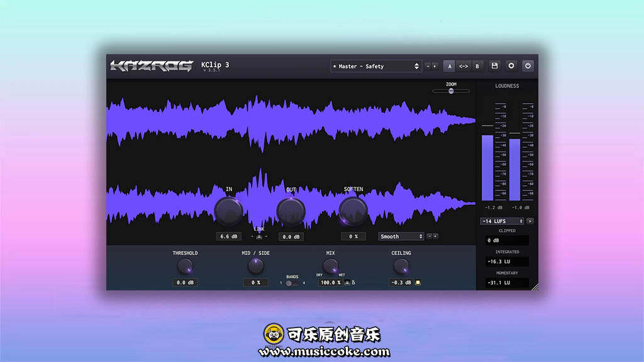Toggle the plugin power bypass button
644x362 pixels.
click(528, 66)
